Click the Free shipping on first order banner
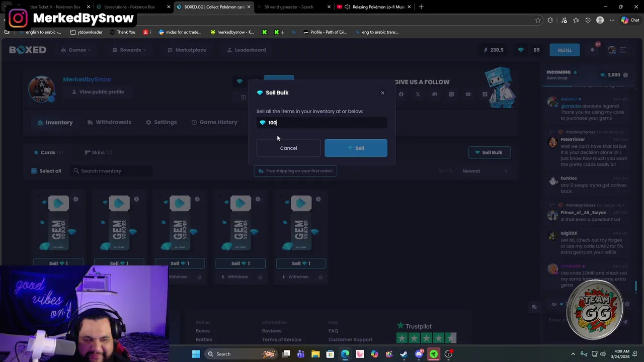Viewport: 644px width, 362px height. pos(295,171)
